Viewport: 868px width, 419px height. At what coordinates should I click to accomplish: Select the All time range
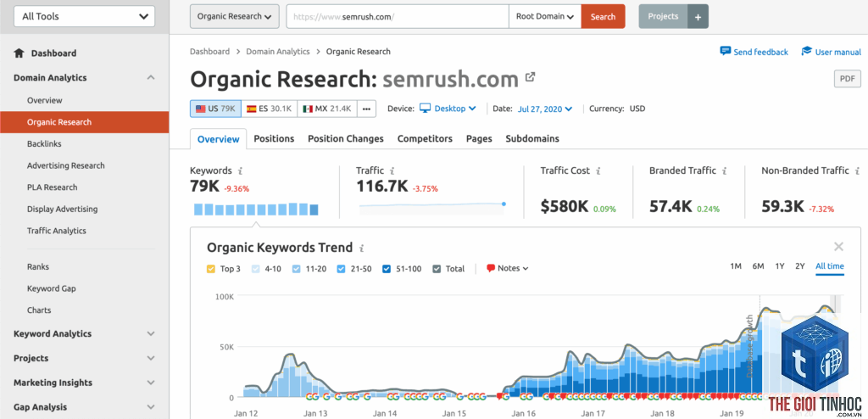coord(830,266)
